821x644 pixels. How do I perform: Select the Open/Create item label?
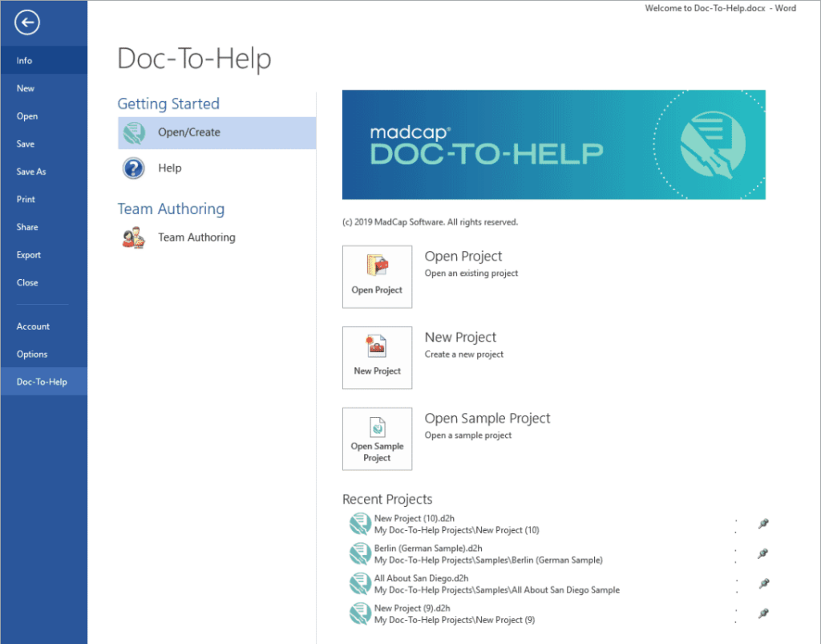tap(189, 132)
